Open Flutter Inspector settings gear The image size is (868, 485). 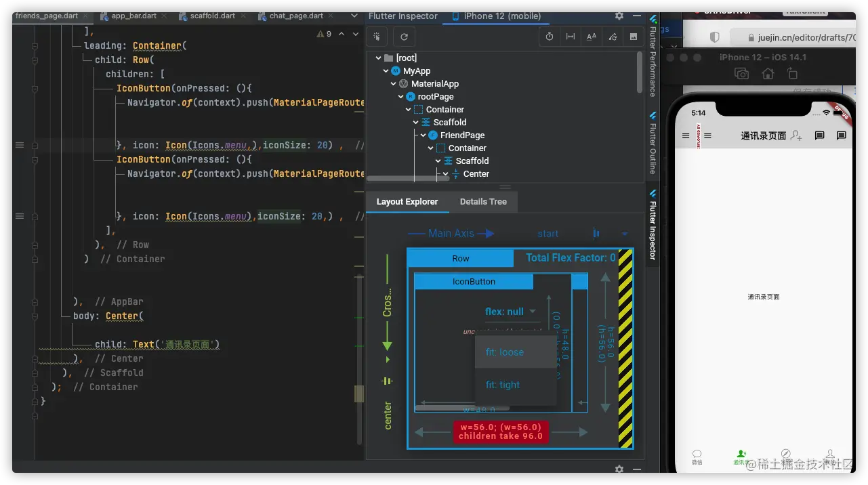pyautogui.click(x=619, y=16)
